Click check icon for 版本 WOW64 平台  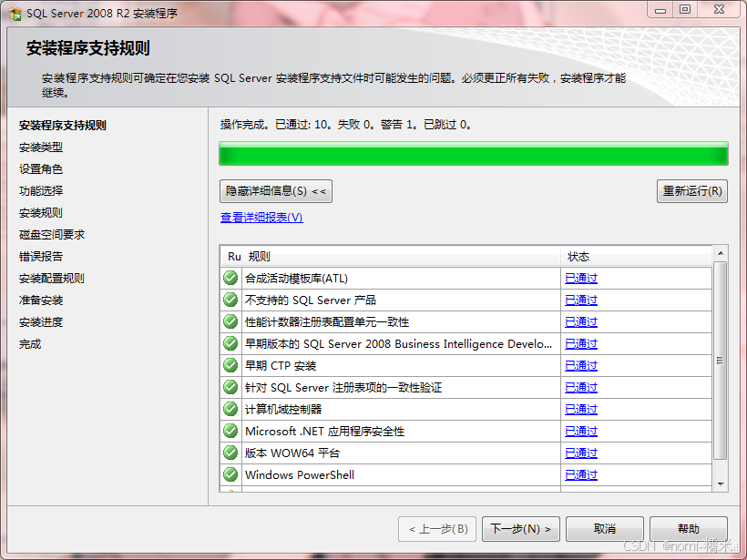230,453
